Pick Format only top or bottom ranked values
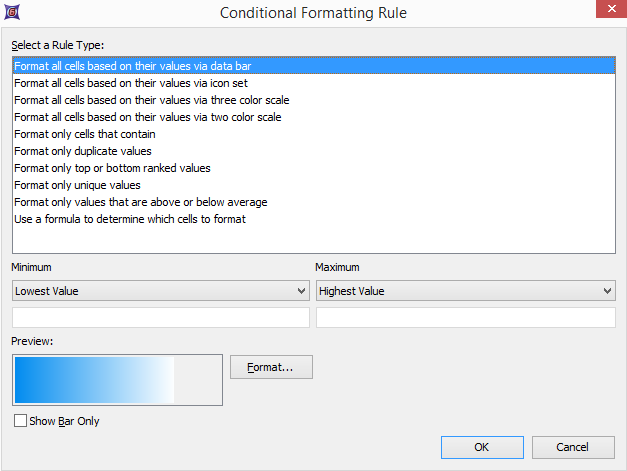Image resolution: width=627 pixels, height=471 pixels. pyautogui.click(x=112, y=168)
